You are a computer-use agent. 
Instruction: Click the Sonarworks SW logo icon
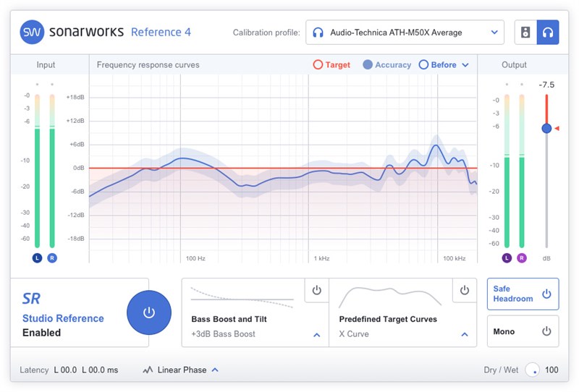tap(32, 32)
